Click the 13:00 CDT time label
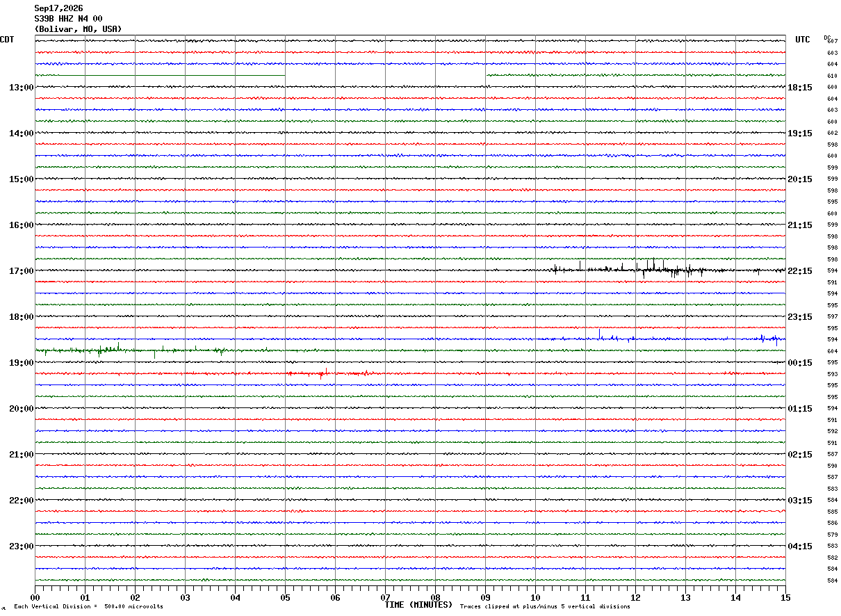Screen dimensions: 841x616 coord(21,88)
